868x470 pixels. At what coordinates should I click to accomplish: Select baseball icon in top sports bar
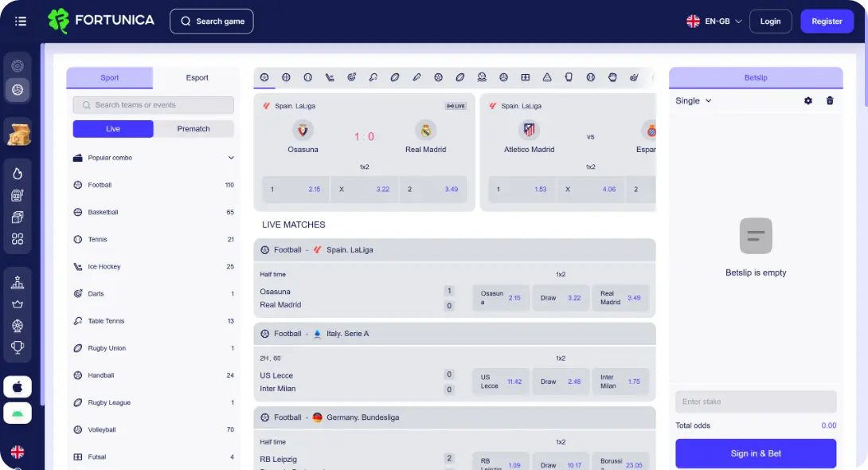click(x=591, y=77)
